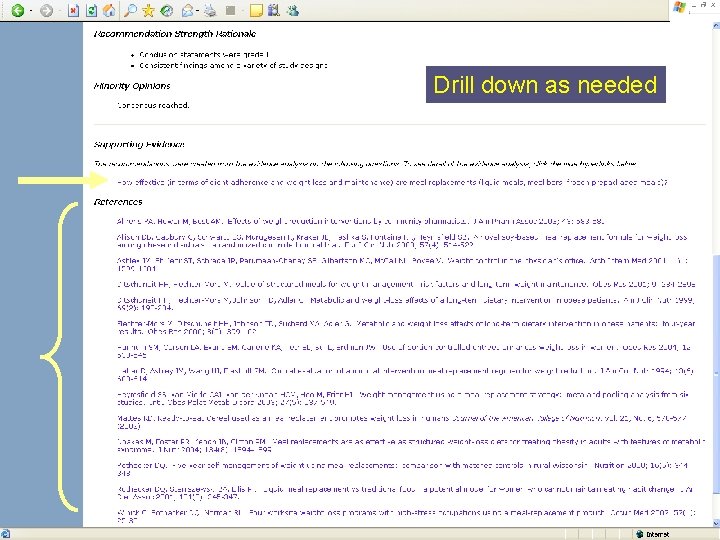The width and height of the screenshot is (720, 540).
Task: Click the gray square Edit toolbar icon
Action: [x=231, y=10]
